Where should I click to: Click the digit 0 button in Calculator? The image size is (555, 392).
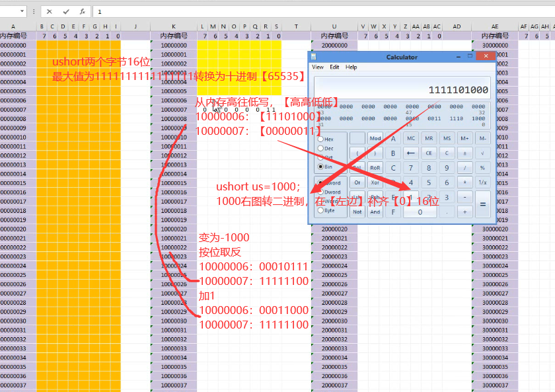click(x=420, y=212)
